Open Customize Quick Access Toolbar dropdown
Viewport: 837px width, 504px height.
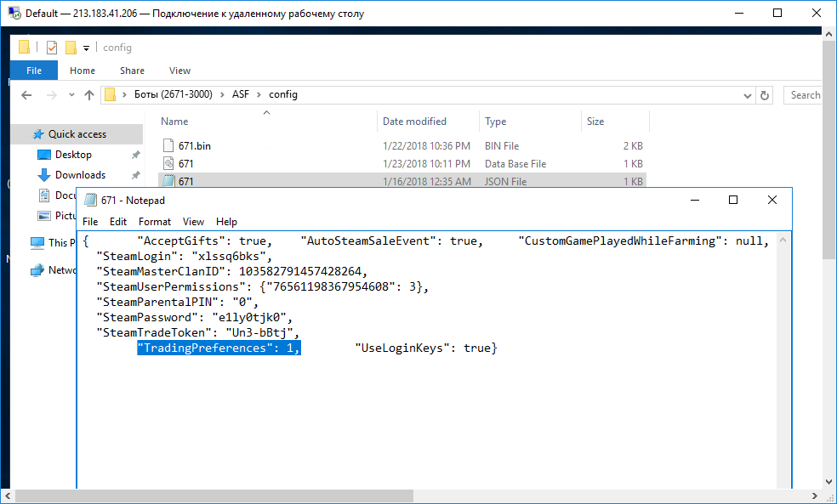(86, 48)
